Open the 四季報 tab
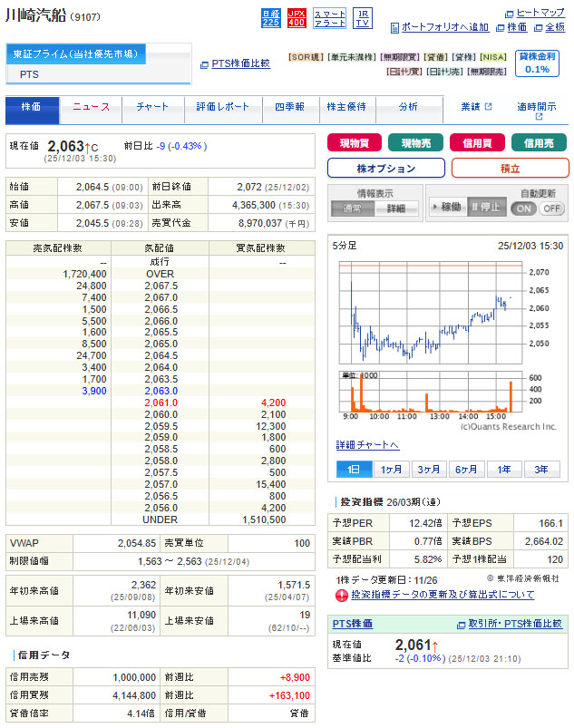 [291, 107]
